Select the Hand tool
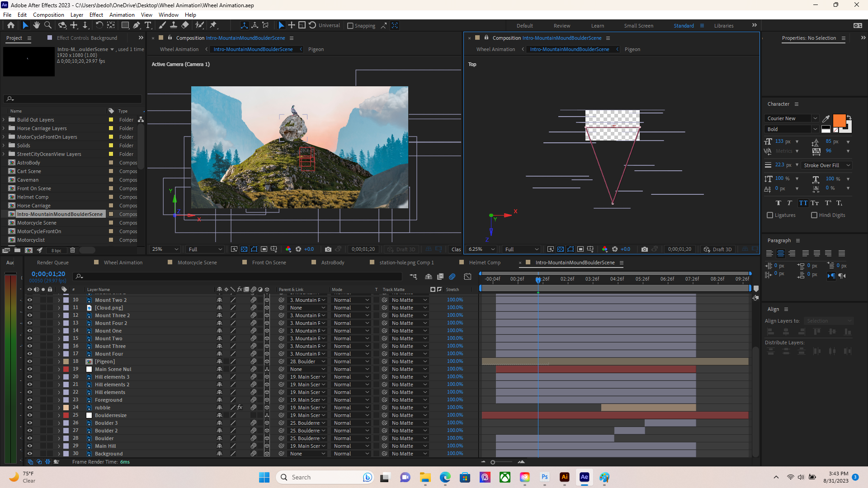This screenshot has height=488, width=868. [36, 25]
